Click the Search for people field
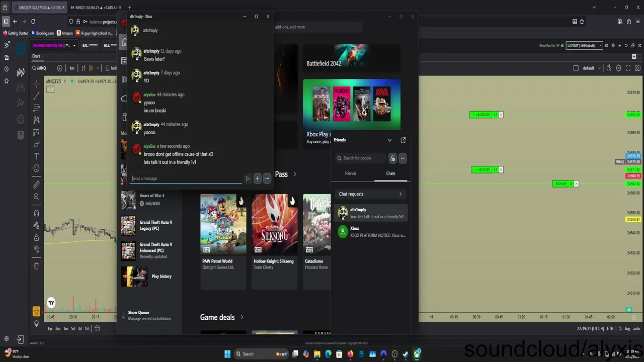This screenshot has height=362, width=644. 361,158
